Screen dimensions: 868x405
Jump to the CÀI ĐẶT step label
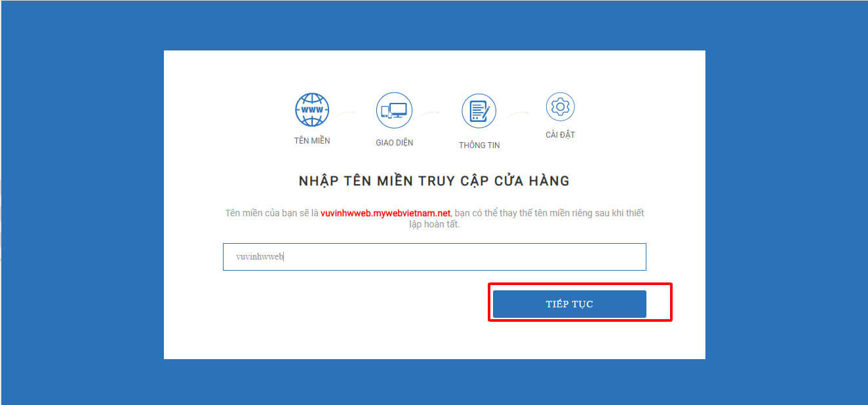[x=560, y=134]
